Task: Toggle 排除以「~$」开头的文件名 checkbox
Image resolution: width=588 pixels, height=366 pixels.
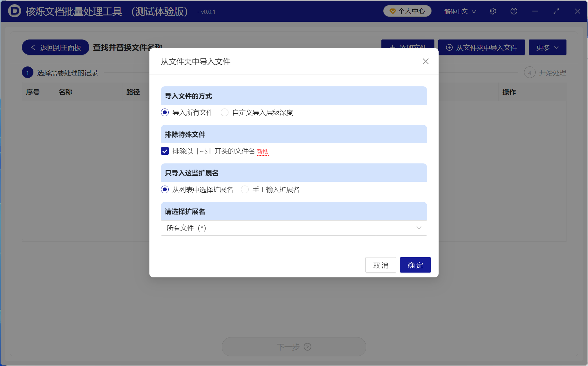Action: (165, 151)
